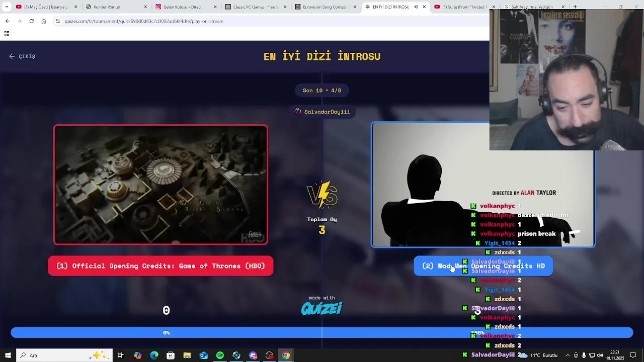The width and height of the screenshot is (644, 362).
Task: Open Google Chrome from the taskbar
Action: tap(286, 355)
